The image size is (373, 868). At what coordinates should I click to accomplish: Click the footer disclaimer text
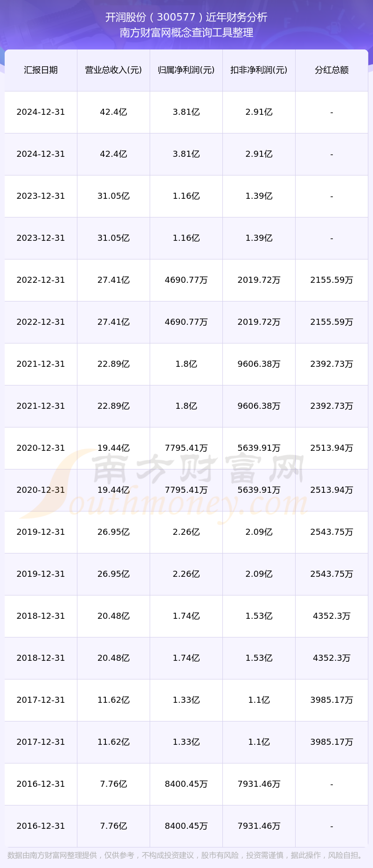(x=186, y=855)
